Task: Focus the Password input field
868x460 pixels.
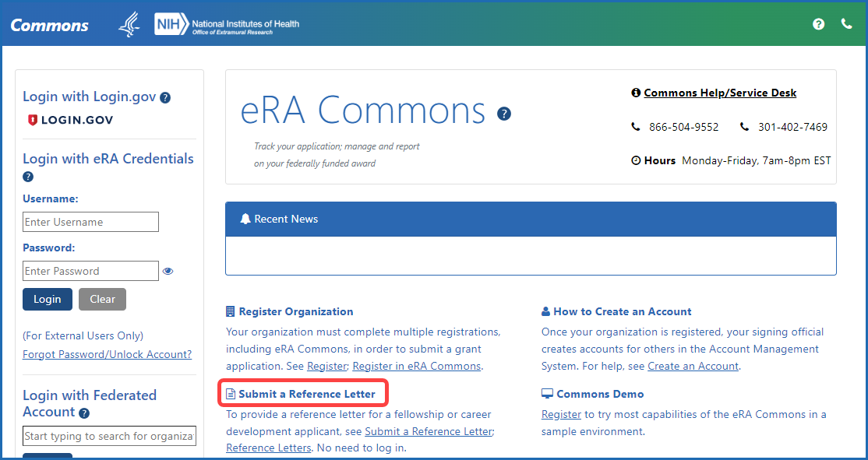Action: point(91,271)
